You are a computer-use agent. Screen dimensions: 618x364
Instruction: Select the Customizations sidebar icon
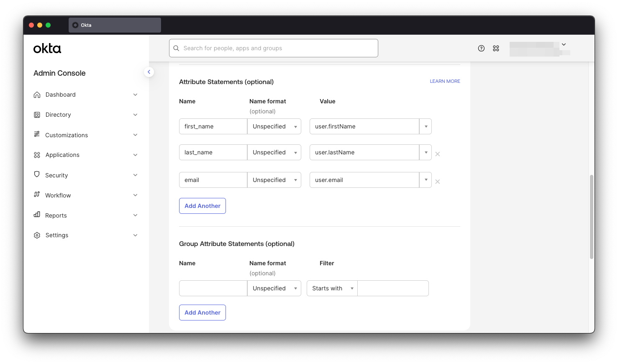pos(37,135)
